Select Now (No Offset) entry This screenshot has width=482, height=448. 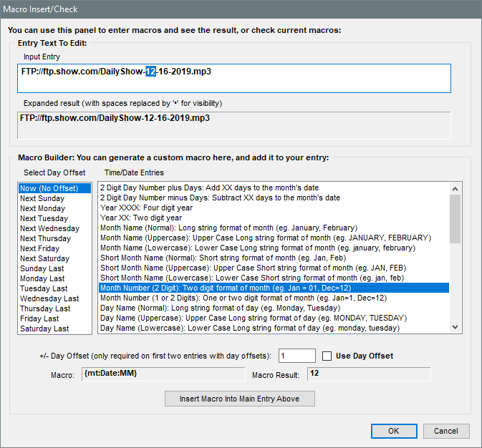click(55, 188)
